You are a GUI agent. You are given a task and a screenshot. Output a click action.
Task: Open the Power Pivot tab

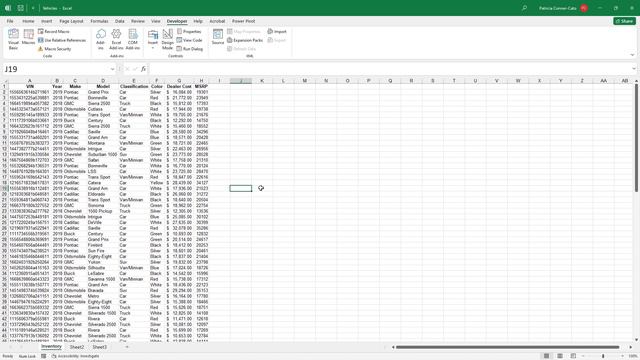point(244,21)
